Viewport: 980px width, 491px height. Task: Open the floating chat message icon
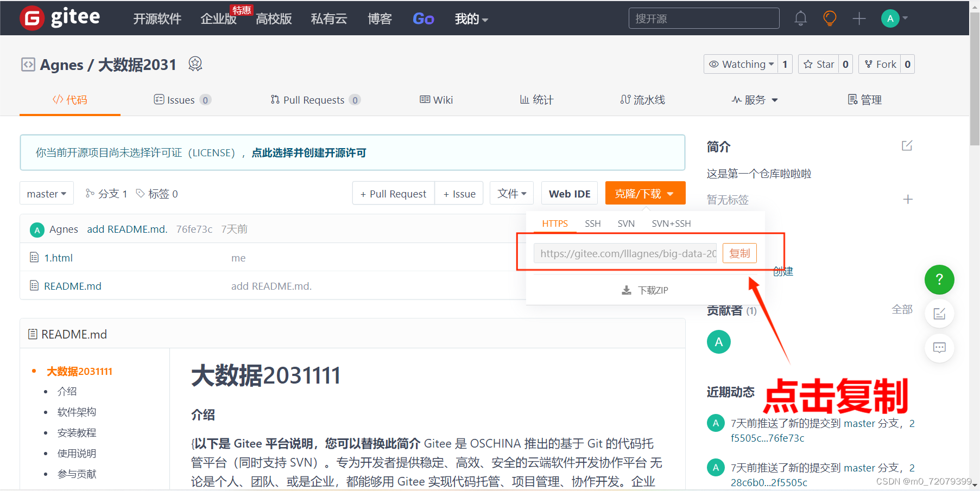939,348
